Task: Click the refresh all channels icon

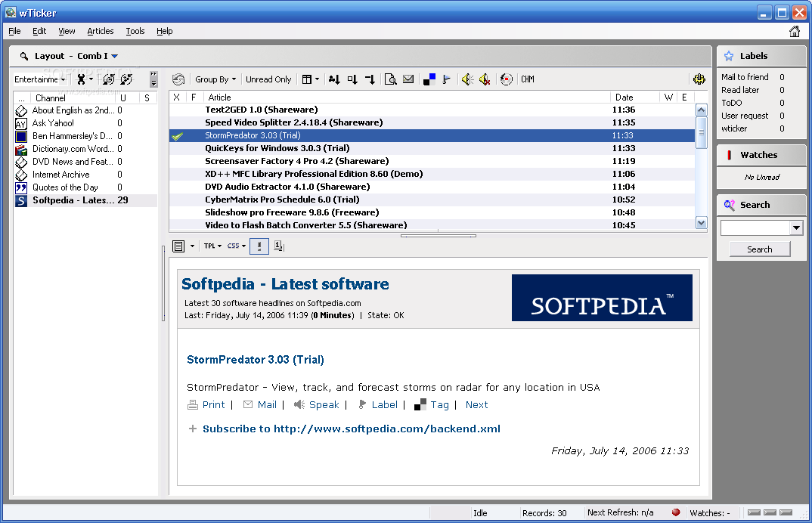Action: click(x=126, y=79)
